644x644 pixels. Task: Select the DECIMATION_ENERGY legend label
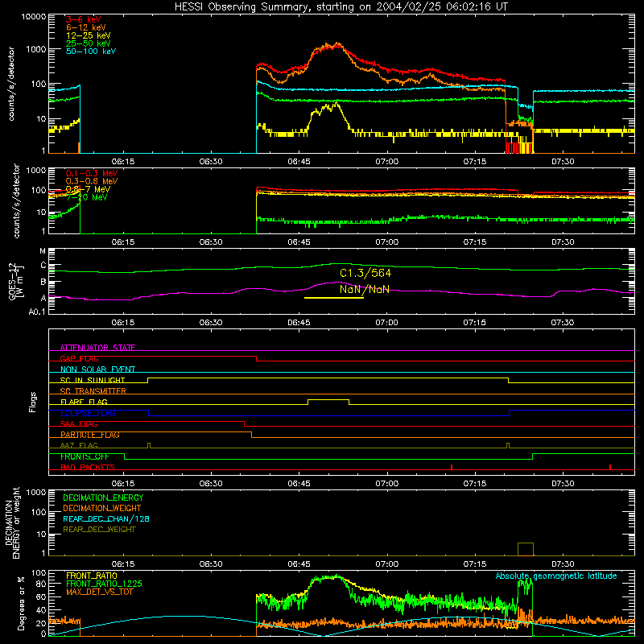(x=103, y=497)
